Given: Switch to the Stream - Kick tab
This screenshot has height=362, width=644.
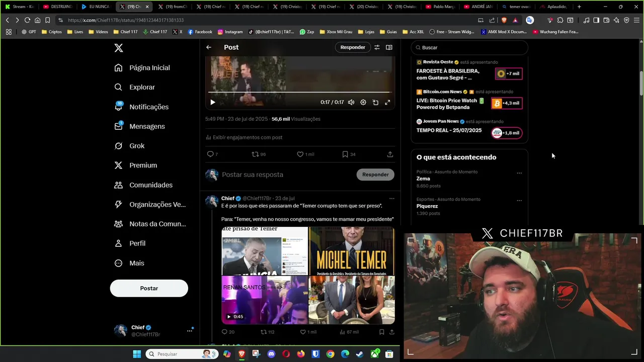Looking at the screenshot, I should [19, 7].
